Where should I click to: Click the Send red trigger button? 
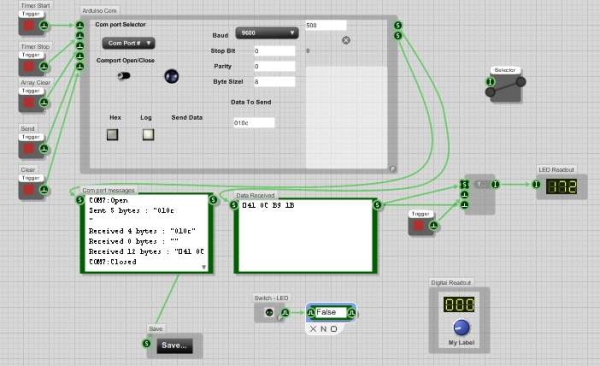(28, 149)
